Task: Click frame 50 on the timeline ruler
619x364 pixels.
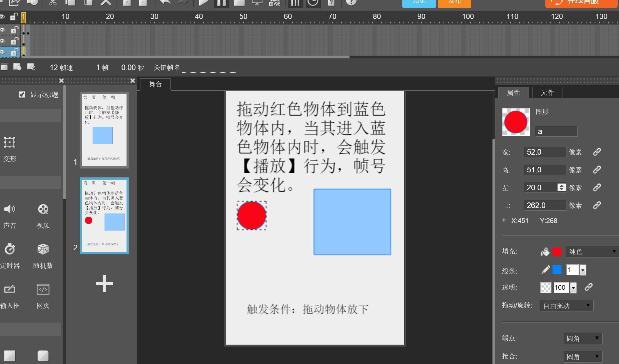Action: click(243, 17)
